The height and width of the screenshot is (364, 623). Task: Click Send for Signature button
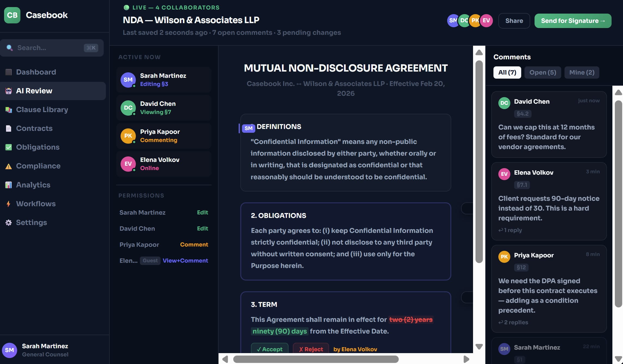click(573, 21)
